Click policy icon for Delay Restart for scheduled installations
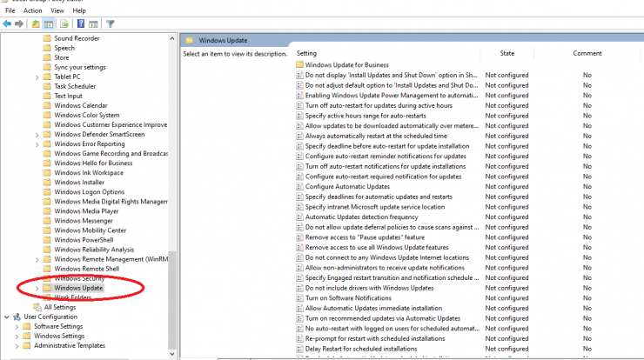644x360 pixels. 300,349
